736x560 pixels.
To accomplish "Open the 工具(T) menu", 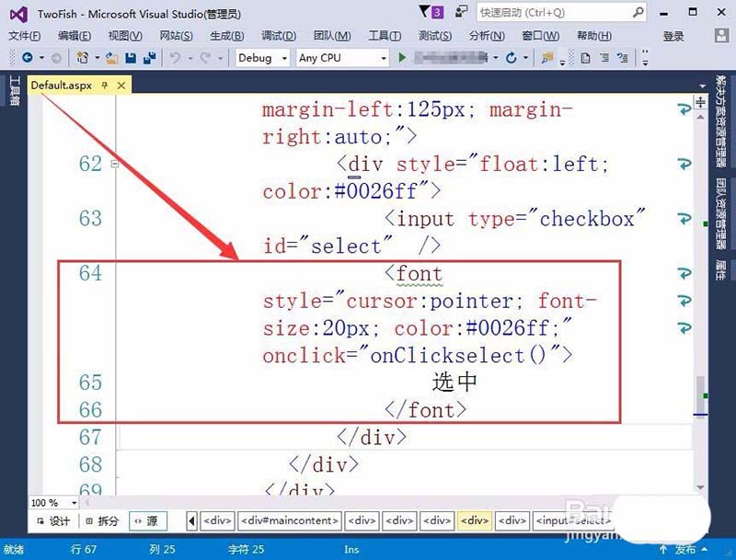I will coord(385,36).
